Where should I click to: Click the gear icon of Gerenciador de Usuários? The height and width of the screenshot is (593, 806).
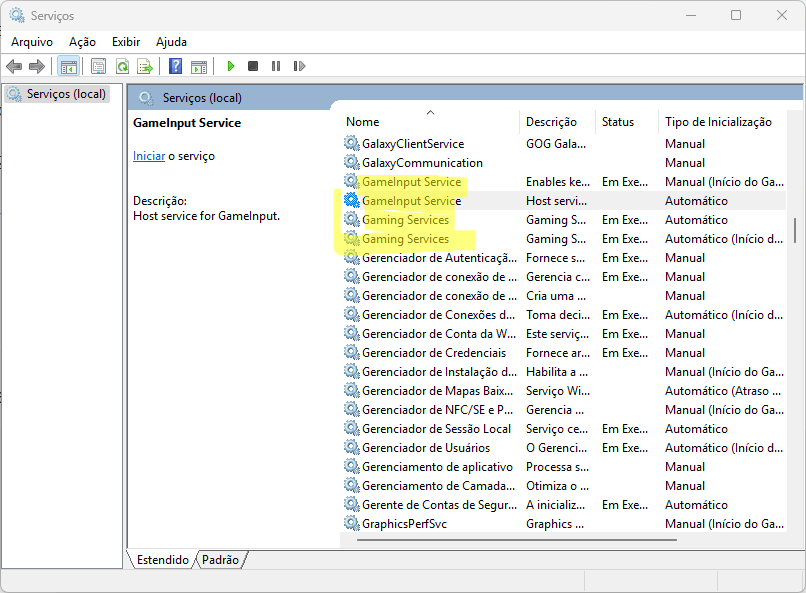(x=352, y=448)
